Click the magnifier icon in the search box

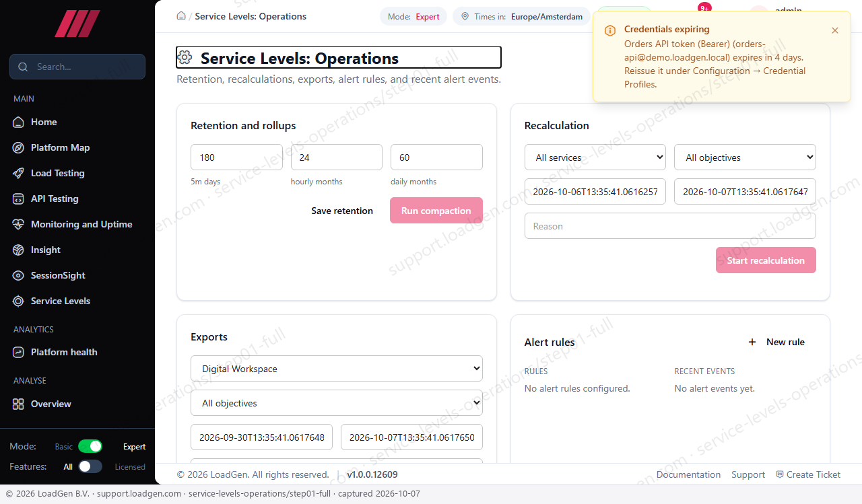tap(24, 67)
